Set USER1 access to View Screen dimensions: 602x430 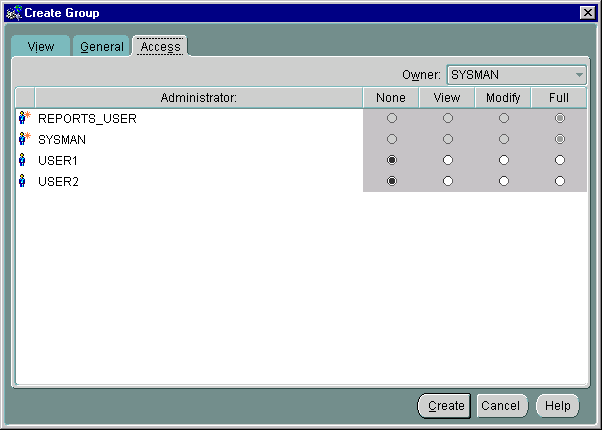pos(447,160)
